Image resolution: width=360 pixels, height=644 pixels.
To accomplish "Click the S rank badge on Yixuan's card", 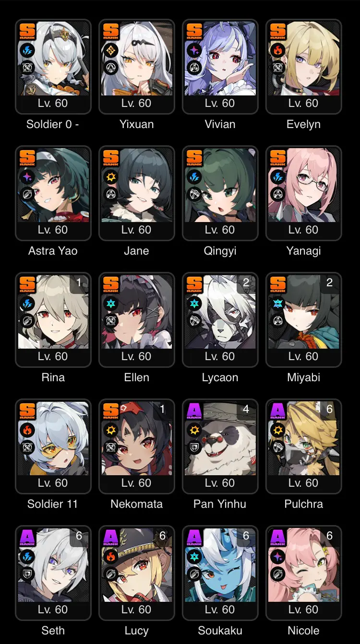I will click(111, 31).
